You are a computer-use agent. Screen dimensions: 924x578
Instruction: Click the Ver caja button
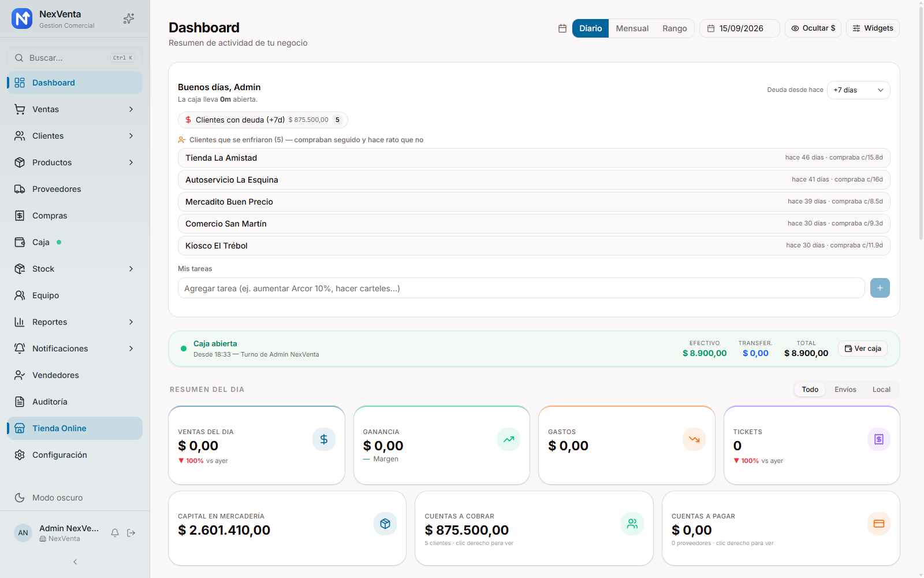[863, 349]
